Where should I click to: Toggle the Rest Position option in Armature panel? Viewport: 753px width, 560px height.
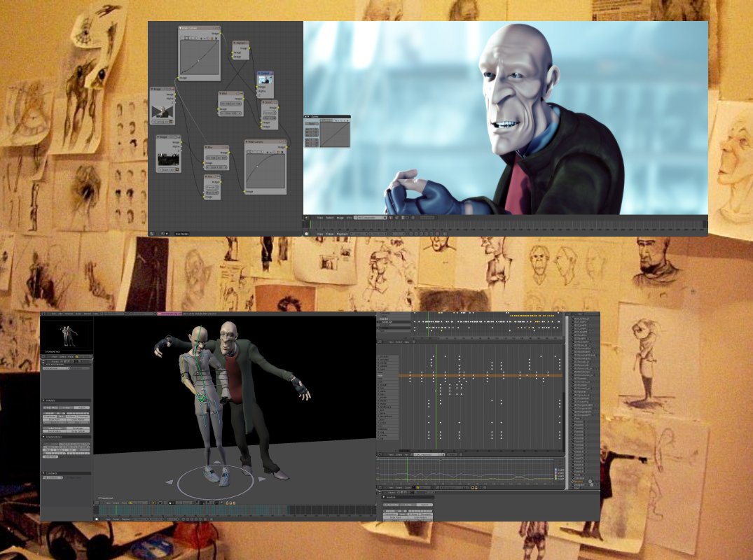coord(55,431)
